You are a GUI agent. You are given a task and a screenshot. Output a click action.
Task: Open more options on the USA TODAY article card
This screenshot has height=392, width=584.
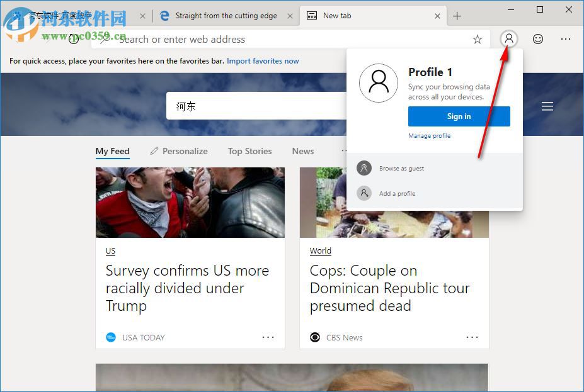tap(268, 337)
